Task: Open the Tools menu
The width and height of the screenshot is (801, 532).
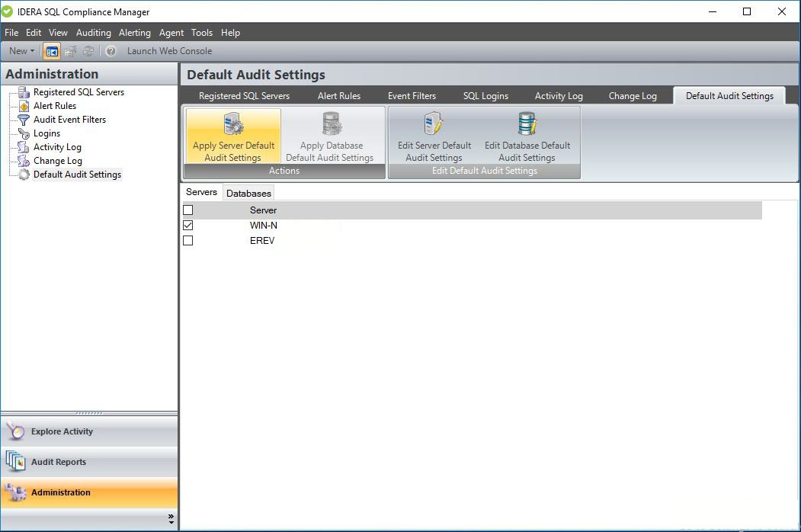Action: coord(202,33)
